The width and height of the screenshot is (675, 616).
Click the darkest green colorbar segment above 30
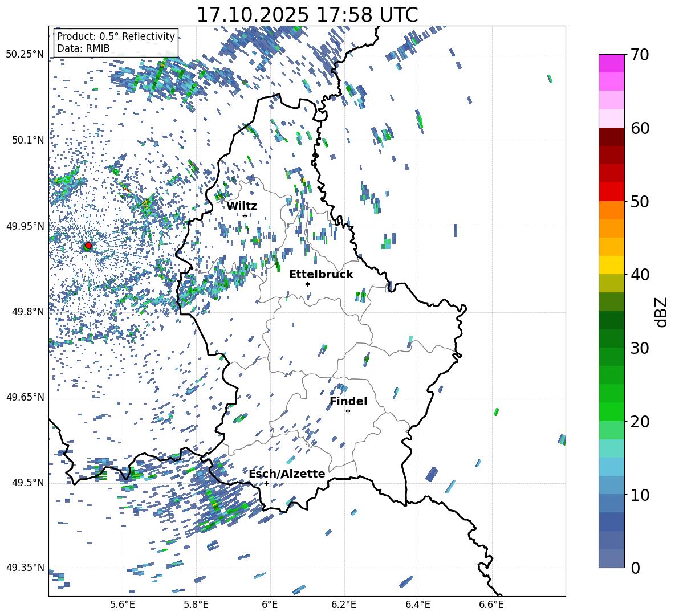(611, 320)
